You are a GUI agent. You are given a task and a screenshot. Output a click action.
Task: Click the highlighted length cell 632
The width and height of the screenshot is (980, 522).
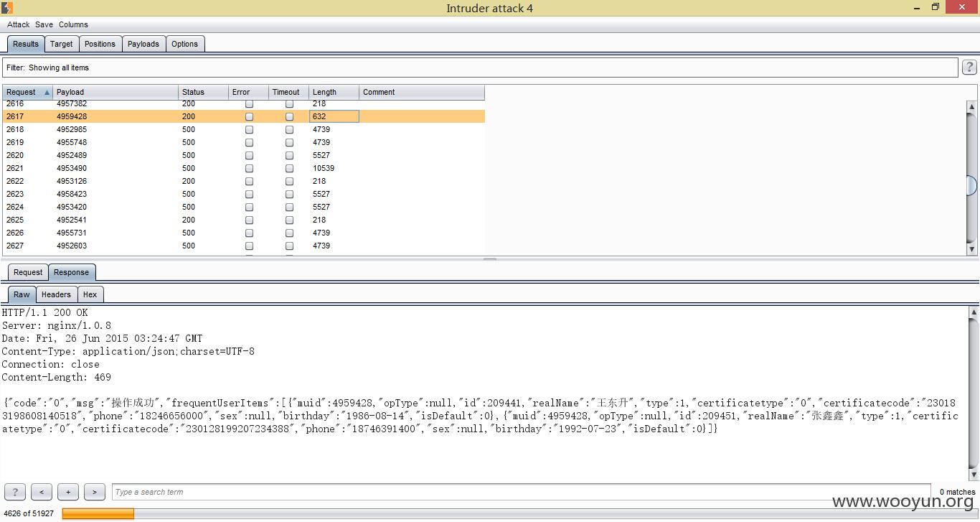click(x=334, y=116)
